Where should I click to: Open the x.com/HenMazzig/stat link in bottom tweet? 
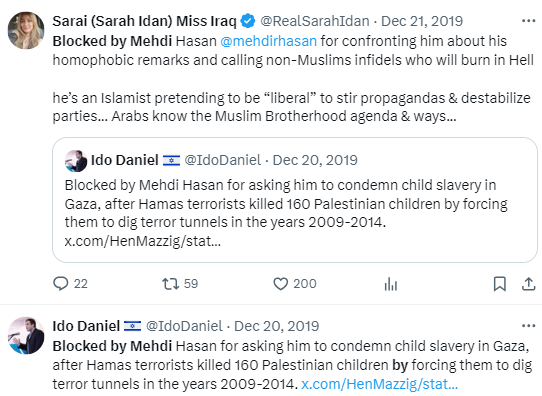tap(380, 384)
